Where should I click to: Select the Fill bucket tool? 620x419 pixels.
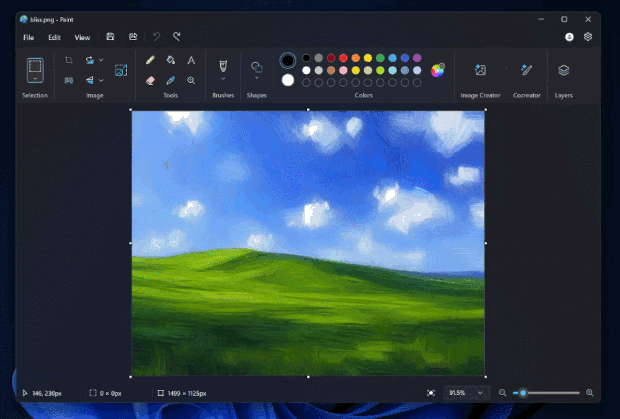click(x=170, y=60)
